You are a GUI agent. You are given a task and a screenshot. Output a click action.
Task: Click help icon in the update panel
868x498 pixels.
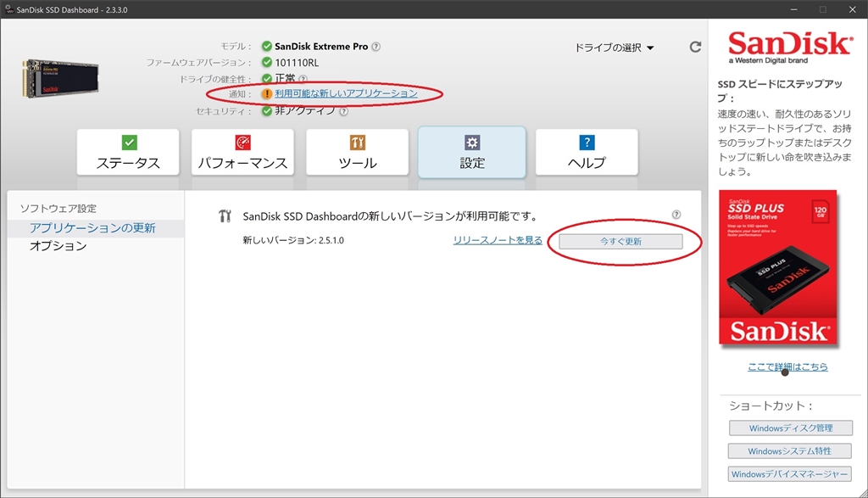point(676,215)
